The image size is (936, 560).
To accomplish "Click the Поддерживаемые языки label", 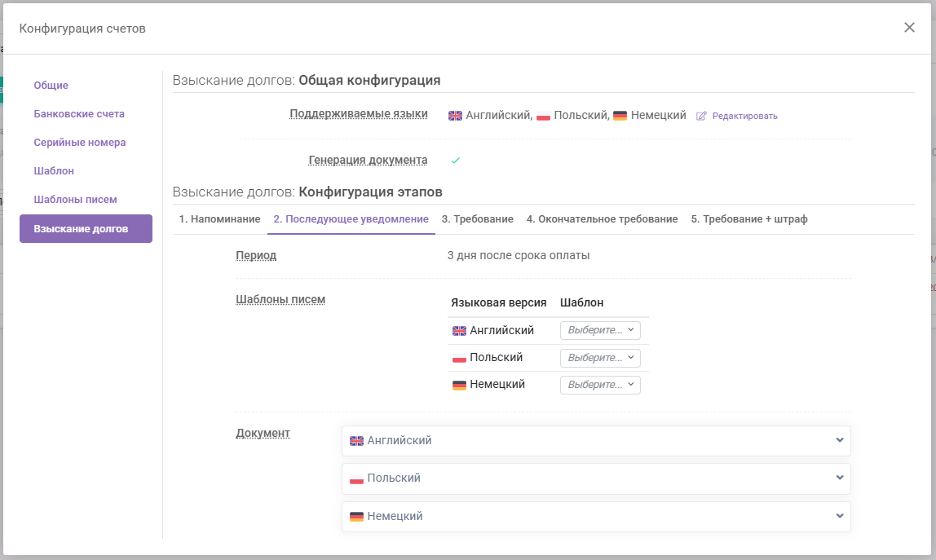I will click(359, 113).
